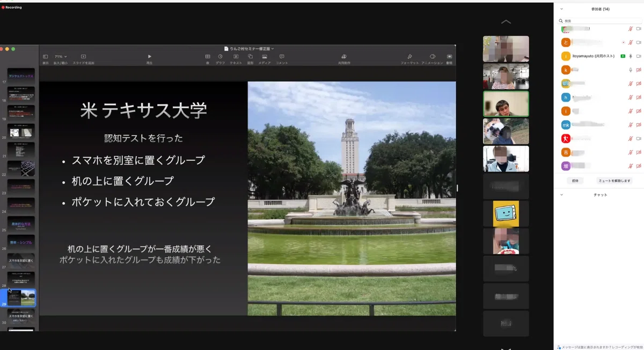Click itoyamayuto (共同ホスト) participant row

tap(600, 56)
